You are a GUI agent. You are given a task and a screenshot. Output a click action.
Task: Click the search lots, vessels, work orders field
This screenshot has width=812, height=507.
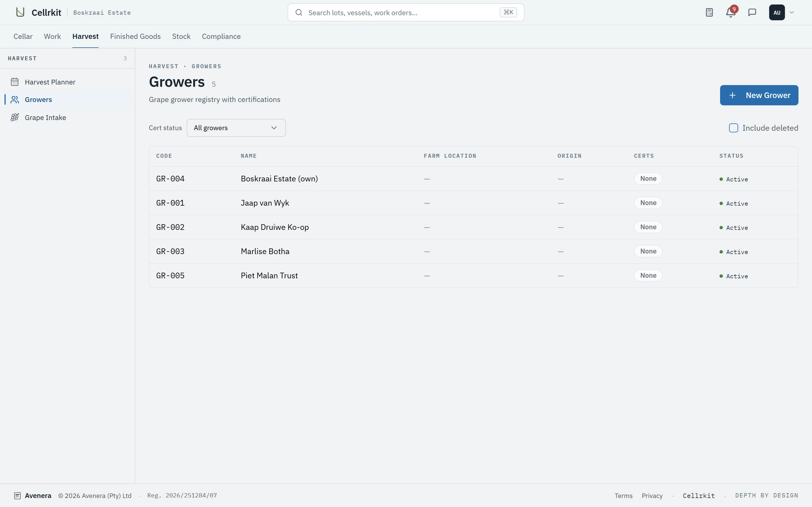coord(406,12)
